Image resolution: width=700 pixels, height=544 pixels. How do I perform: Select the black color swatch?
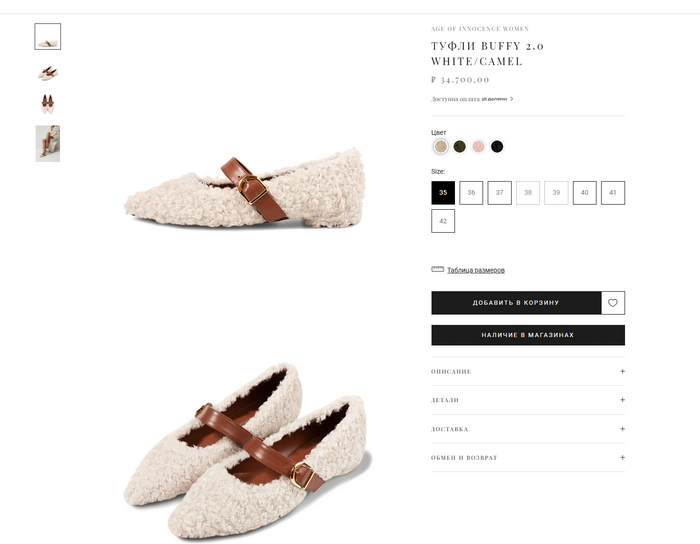(497, 147)
